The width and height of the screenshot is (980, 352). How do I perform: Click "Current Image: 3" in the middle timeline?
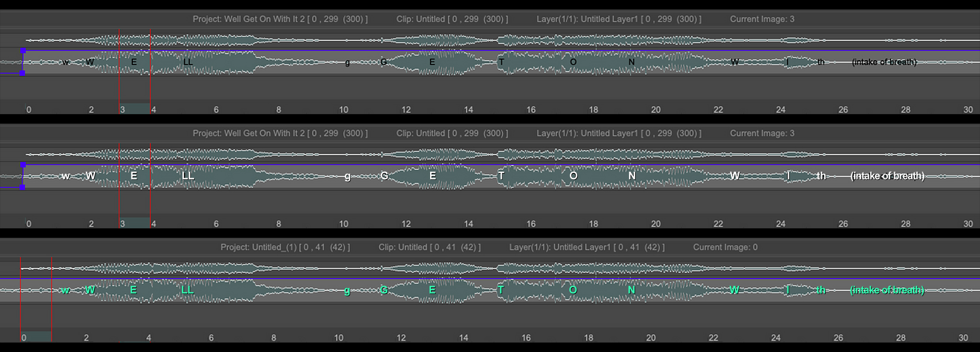762,133
